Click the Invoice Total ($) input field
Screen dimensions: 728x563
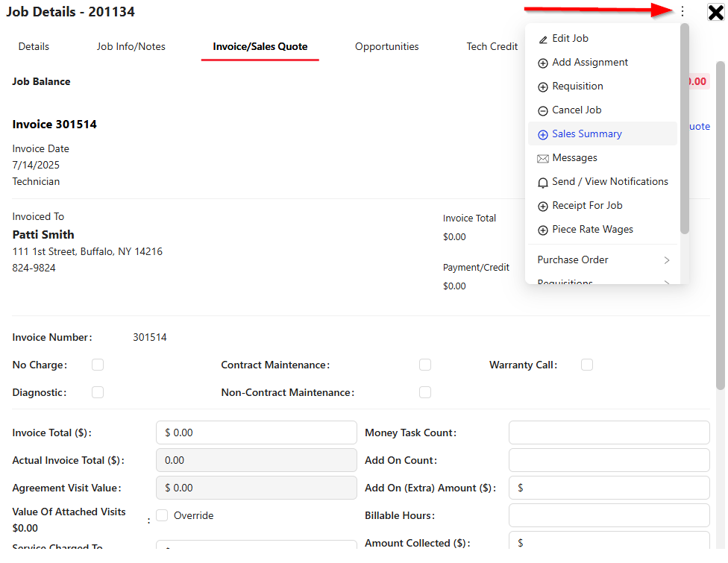pyautogui.click(x=257, y=433)
